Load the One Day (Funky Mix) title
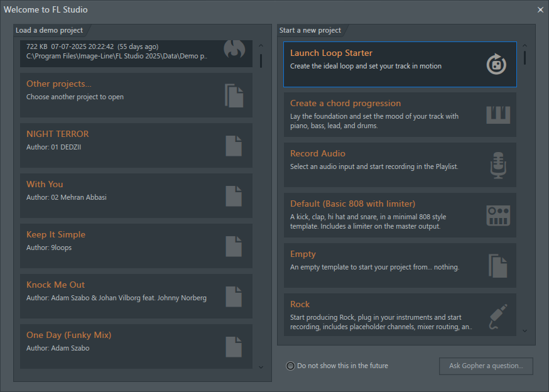Viewport: 549px width, 392px height. 68,335
